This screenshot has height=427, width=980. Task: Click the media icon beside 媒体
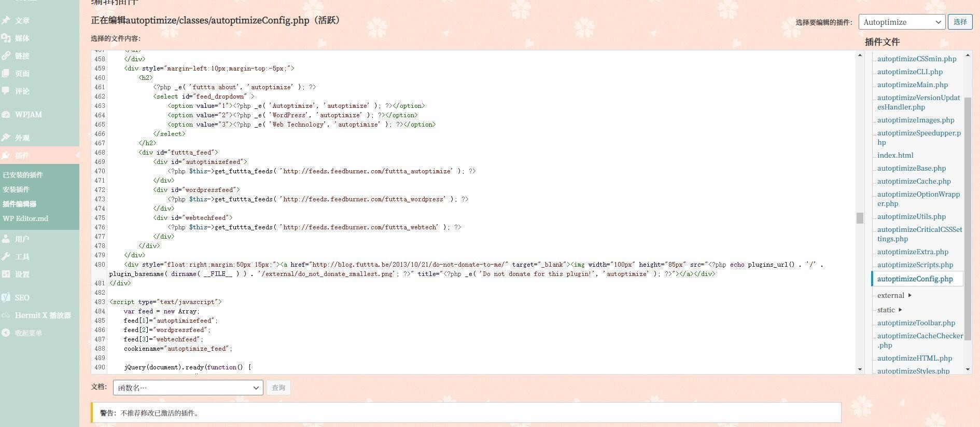click(6, 38)
